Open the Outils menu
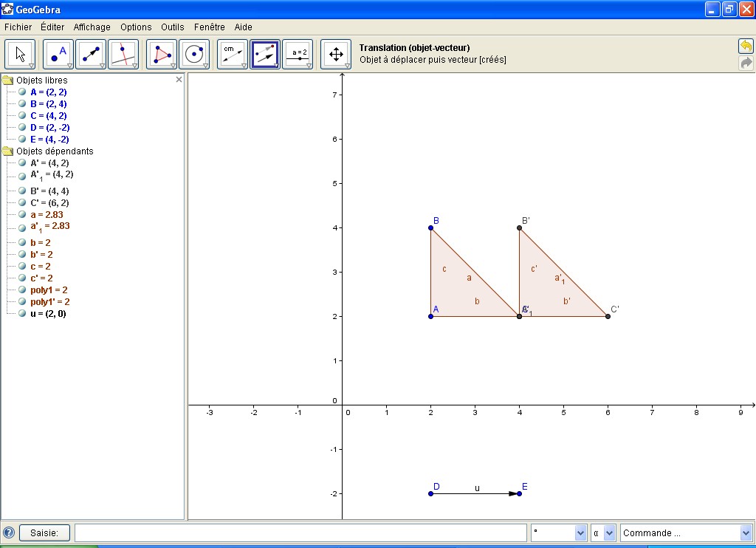Viewport: 756px width, 548px height. click(x=173, y=27)
